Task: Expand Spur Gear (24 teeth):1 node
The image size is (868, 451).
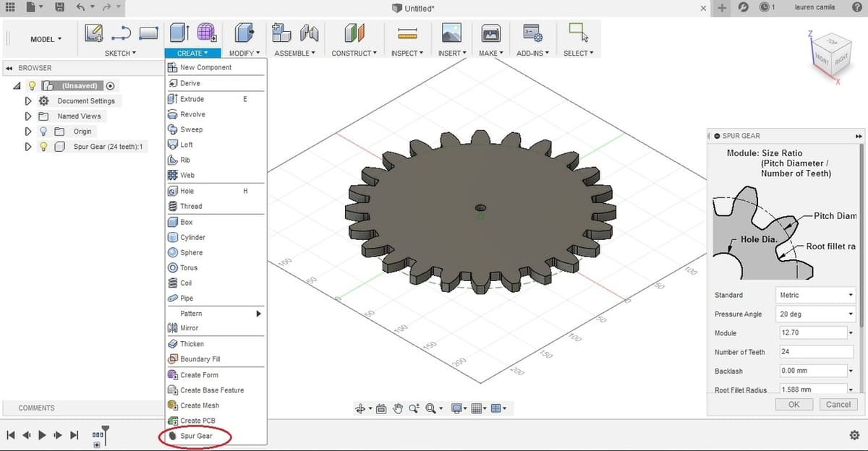Action: (x=28, y=147)
